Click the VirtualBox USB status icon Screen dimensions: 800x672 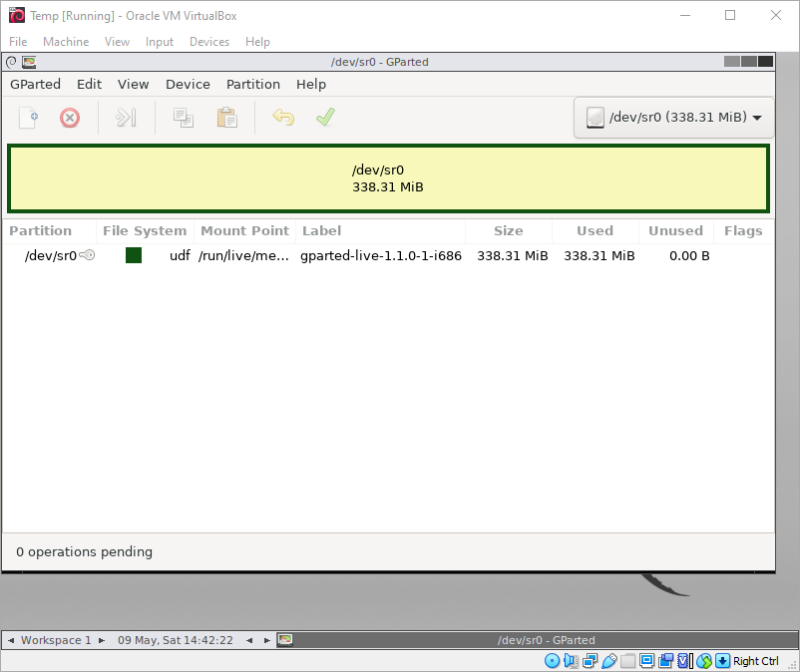(x=609, y=661)
